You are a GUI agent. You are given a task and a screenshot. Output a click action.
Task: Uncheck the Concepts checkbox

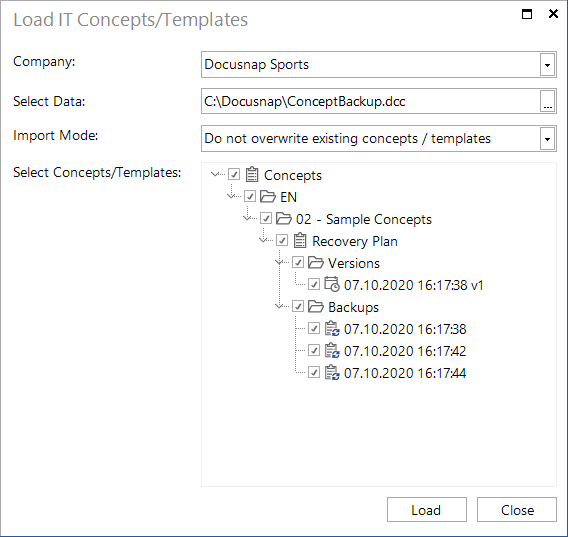(234, 174)
